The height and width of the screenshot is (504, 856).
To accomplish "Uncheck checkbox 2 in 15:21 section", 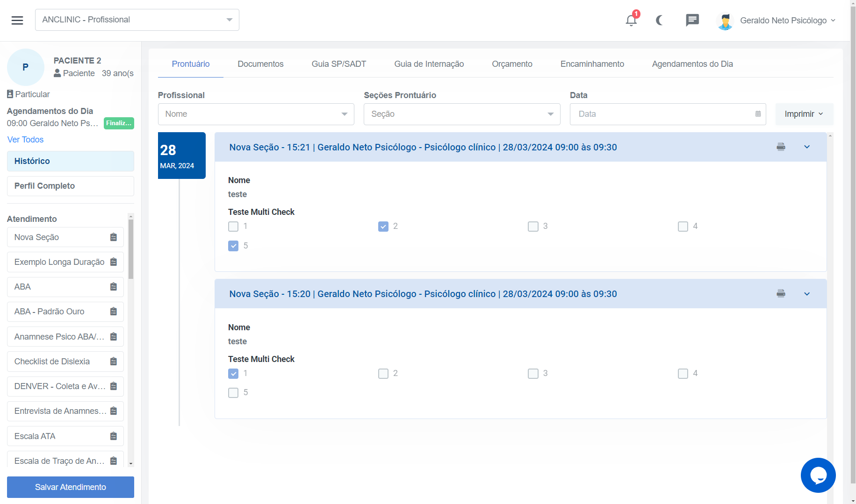I will click(x=383, y=227).
